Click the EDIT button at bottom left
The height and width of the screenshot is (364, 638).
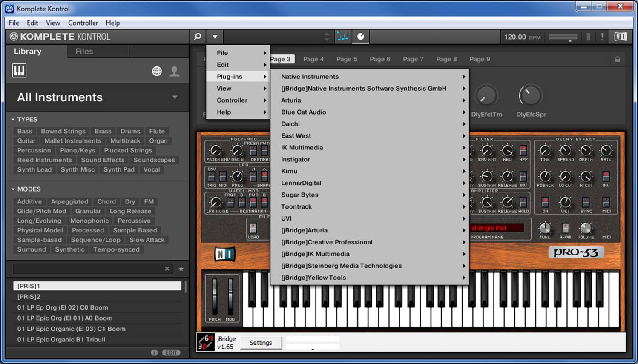click(170, 353)
